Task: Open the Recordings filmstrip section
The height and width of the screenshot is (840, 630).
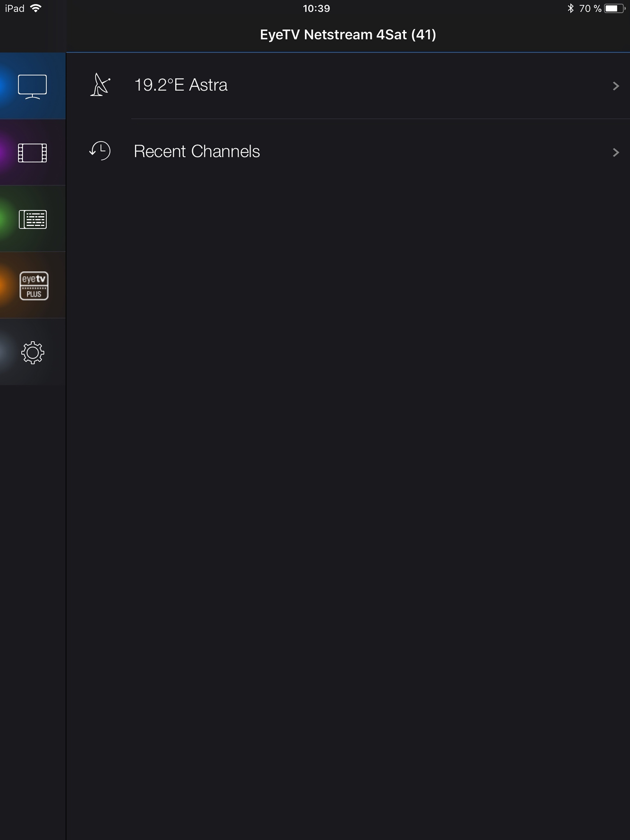Action: 33,152
